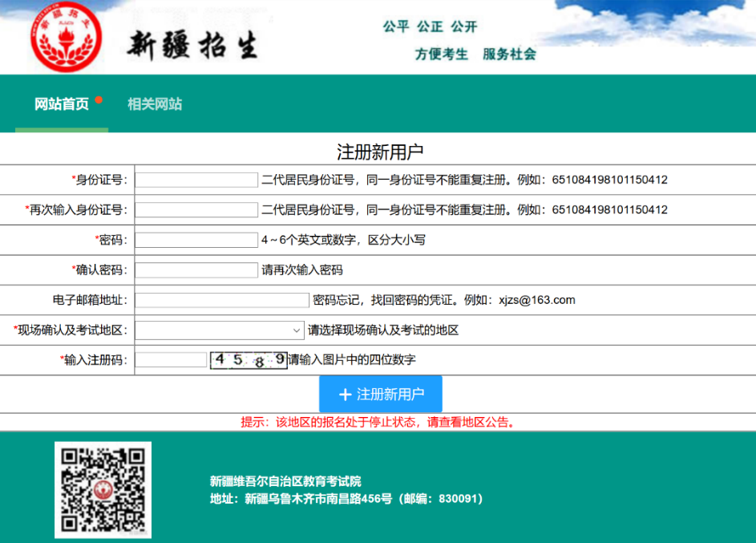Viewport: 756px width, 543px height.
Task: Select the 密码 input field
Action: [196, 240]
